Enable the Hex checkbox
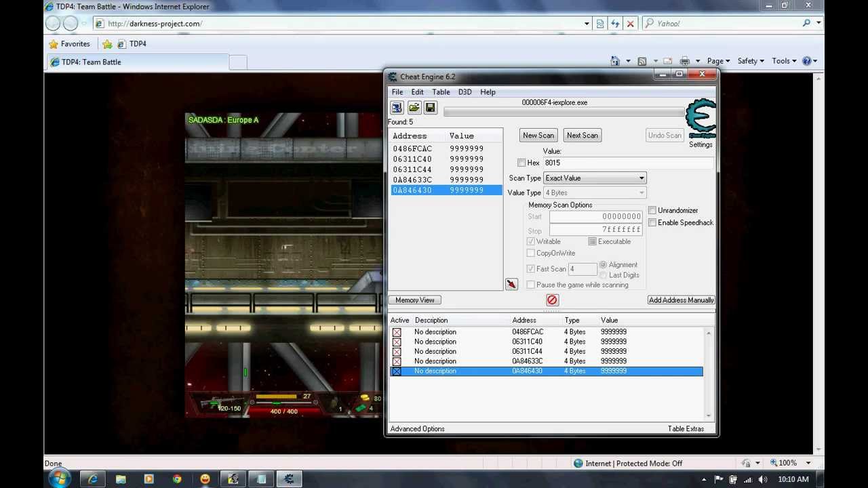Viewport: 868px width, 488px height. [x=521, y=163]
